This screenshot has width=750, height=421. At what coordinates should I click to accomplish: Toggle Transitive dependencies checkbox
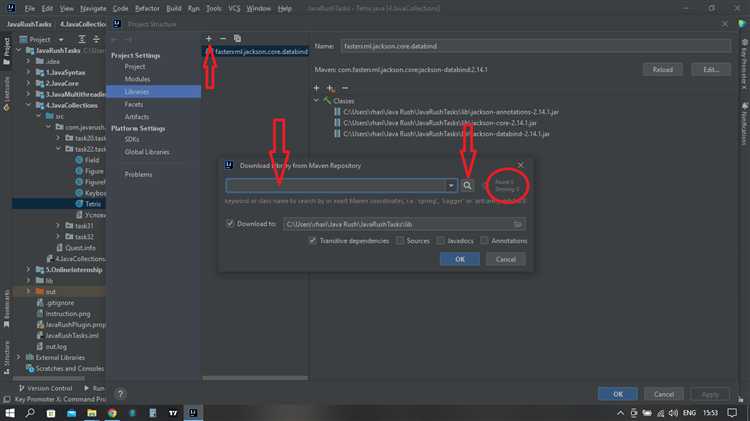click(x=312, y=241)
